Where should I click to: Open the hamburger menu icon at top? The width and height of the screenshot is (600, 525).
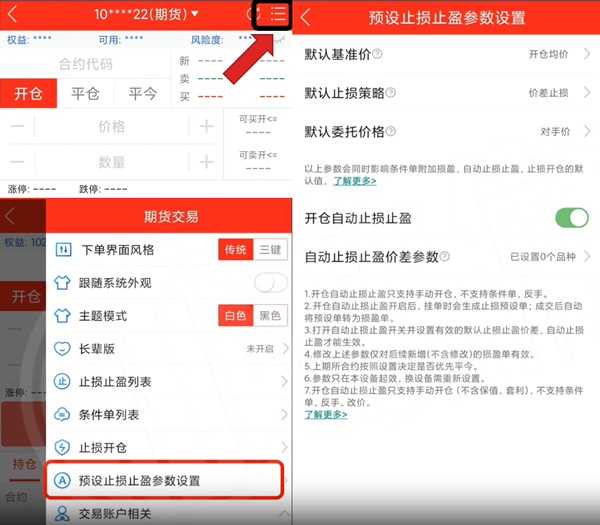coord(278,15)
